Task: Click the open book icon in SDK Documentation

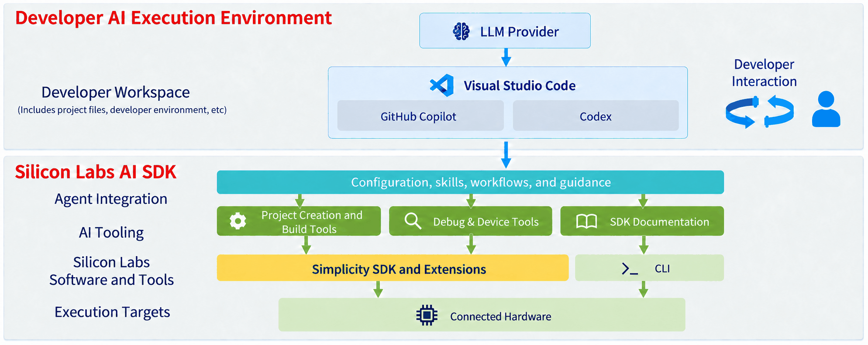Action: click(x=586, y=222)
